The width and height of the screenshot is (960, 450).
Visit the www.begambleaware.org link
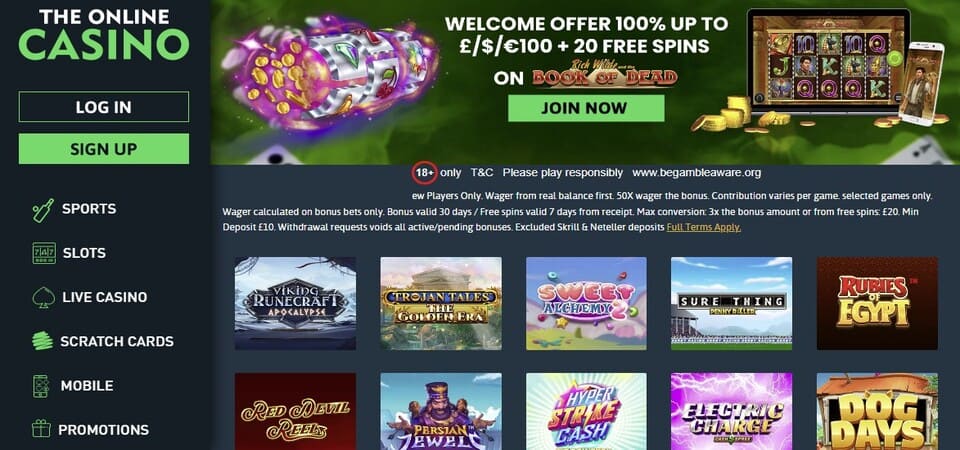click(x=697, y=173)
